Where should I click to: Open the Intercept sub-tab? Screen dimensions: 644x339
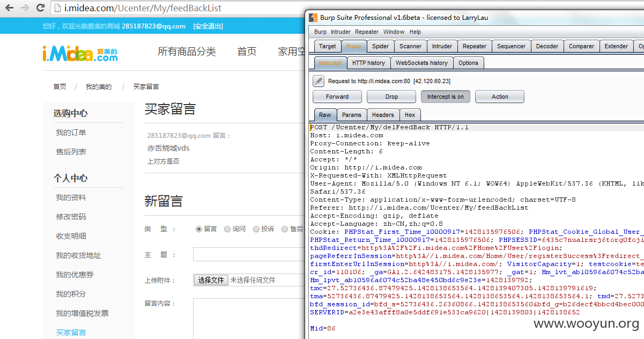click(330, 63)
